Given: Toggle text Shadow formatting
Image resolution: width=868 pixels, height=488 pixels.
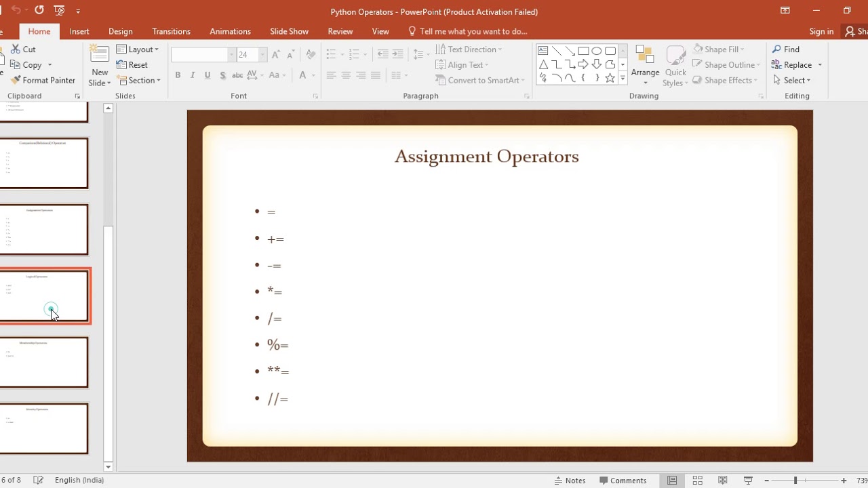Looking at the screenshot, I should 222,75.
